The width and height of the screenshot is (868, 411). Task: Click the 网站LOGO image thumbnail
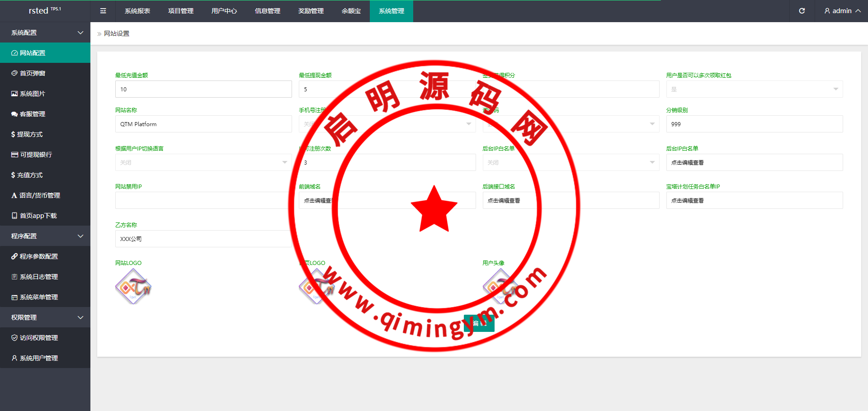(133, 286)
